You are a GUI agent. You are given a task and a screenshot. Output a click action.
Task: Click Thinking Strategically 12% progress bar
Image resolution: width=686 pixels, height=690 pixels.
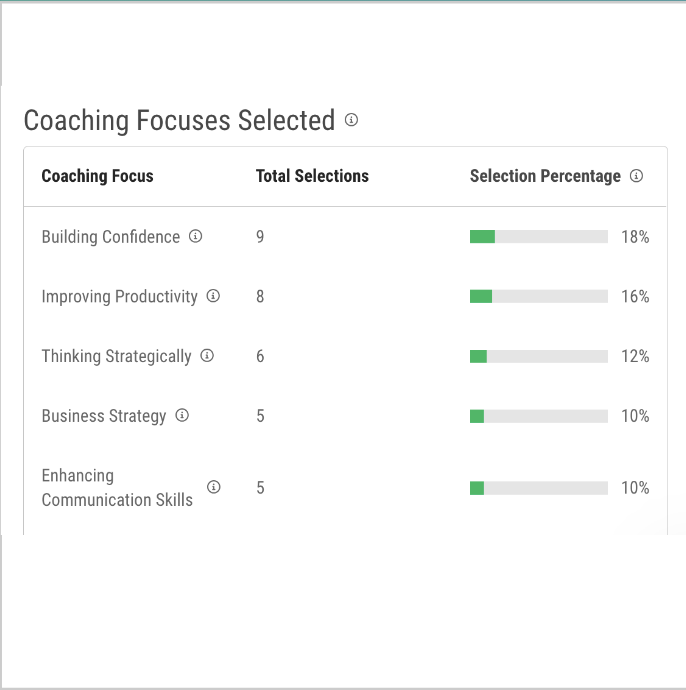pos(539,356)
